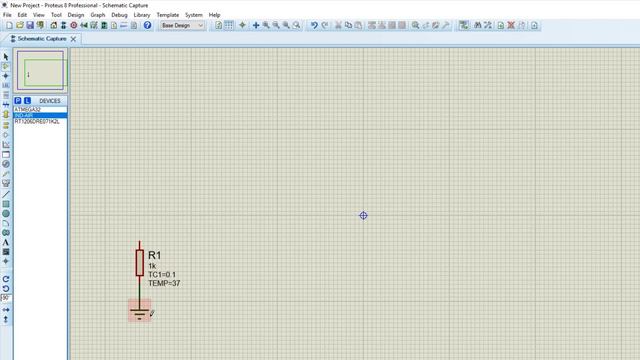Select the Wire Label Mode tool
Screen dimensions: 640x360
(x=6, y=86)
